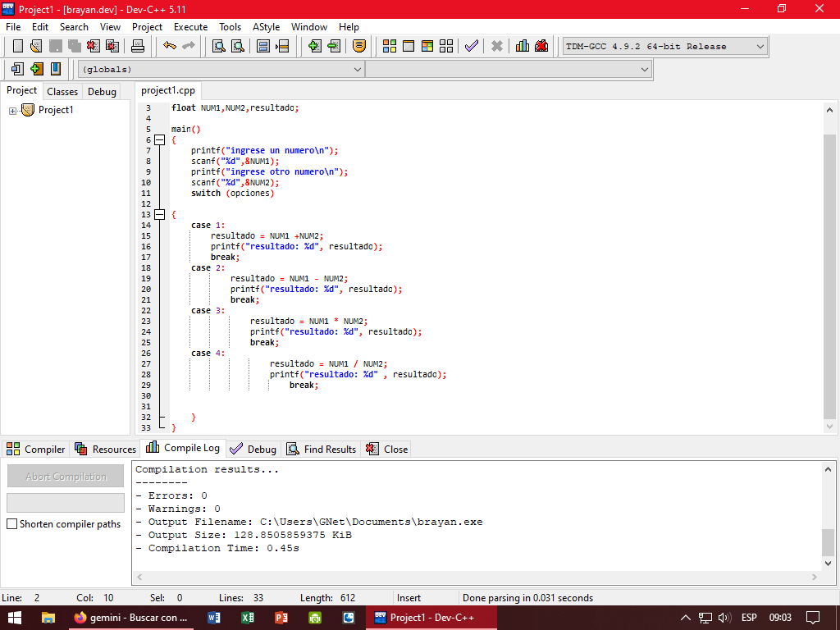Click the Find magnifier toolbar icon
Screen dimensions: 840x630
(x=219, y=46)
